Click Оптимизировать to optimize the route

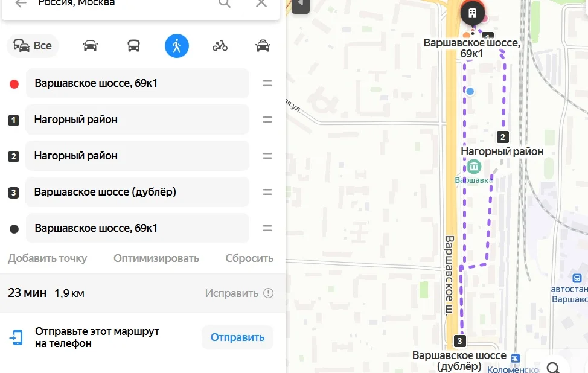coord(156,258)
